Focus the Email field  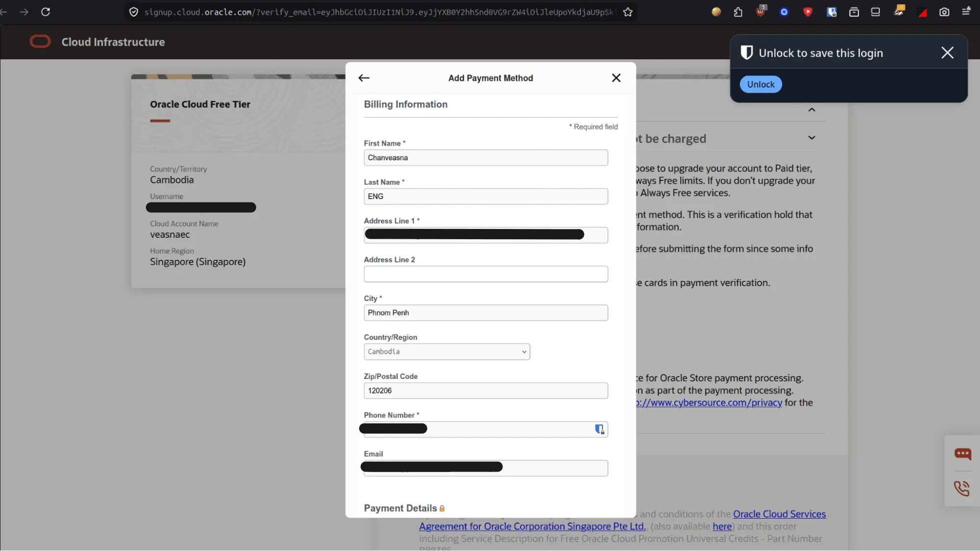(486, 468)
